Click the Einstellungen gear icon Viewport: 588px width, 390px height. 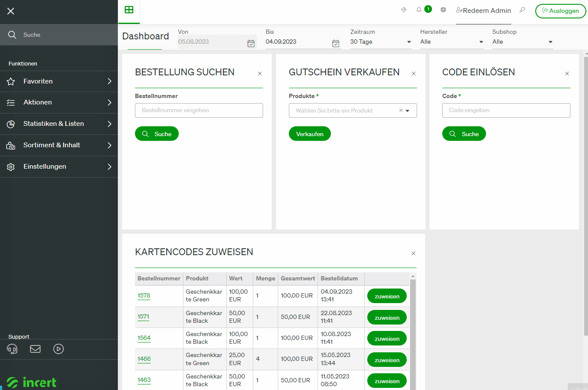pos(11,167)
